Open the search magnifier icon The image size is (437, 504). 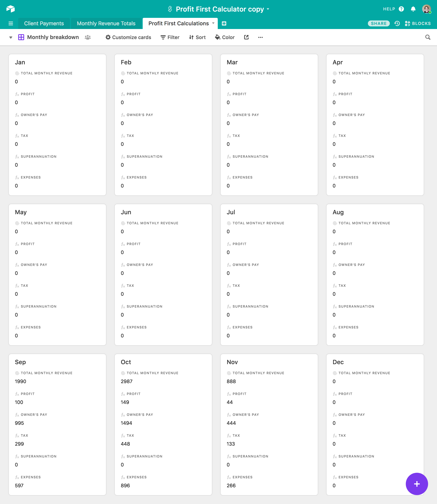[428, 37]
